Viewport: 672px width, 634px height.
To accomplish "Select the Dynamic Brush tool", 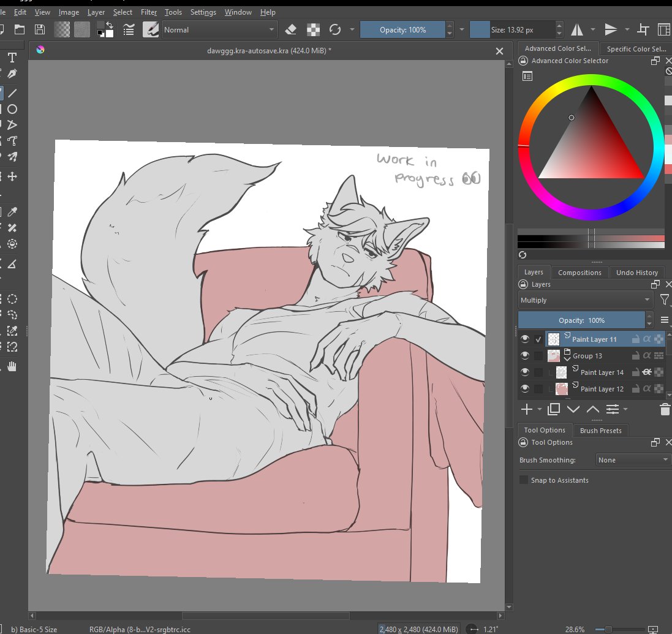I will [x=12, y=156].
